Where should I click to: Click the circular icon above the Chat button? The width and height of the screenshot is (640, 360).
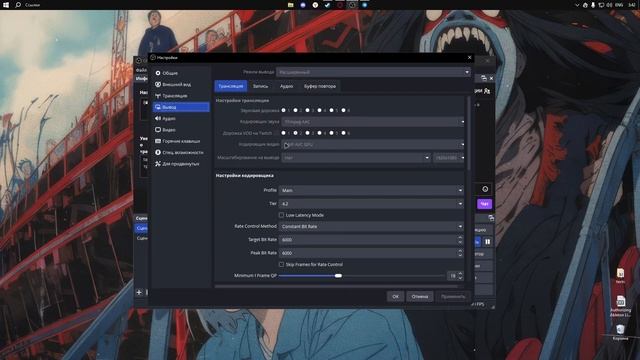485,189
